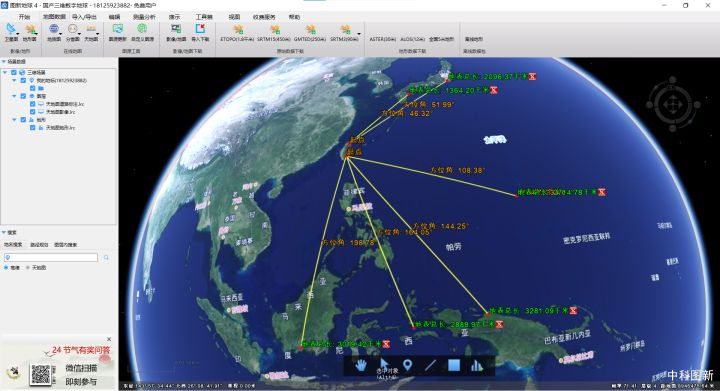Toggle the 天地图影像.lrc layer checkbox
The width and height of the screenshot is (720, 391).
click(x=33, y=112)
